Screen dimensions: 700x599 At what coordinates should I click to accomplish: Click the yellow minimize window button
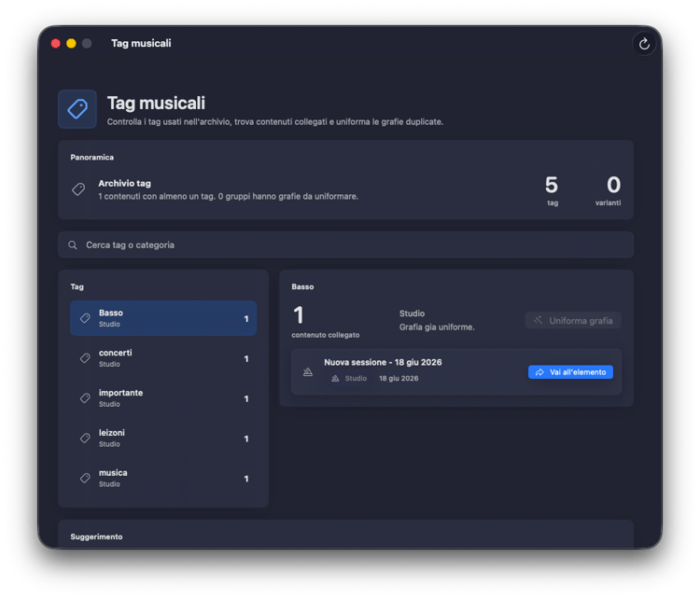72,43
